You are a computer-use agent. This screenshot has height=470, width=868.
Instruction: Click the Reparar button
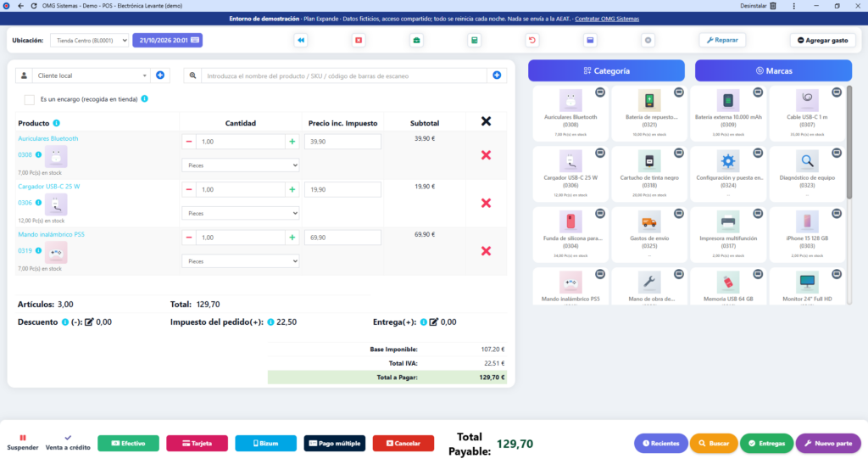[722, 40]
